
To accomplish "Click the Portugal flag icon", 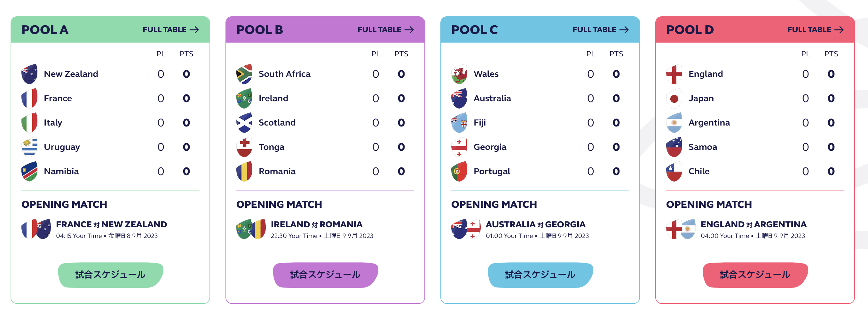I will tap(459, 171).
